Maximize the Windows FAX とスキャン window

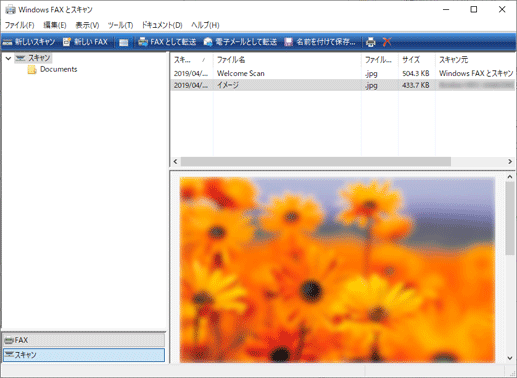(x=474, y=10)
